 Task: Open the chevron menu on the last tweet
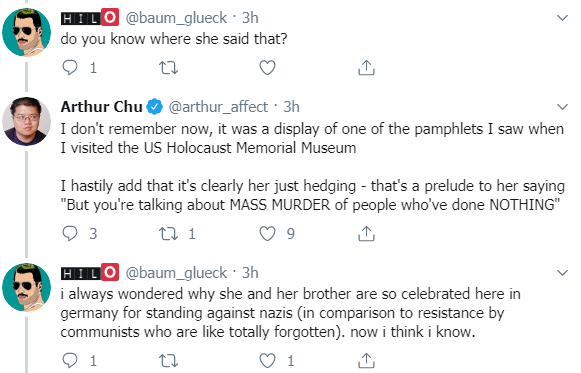click(x=562, y=273)
